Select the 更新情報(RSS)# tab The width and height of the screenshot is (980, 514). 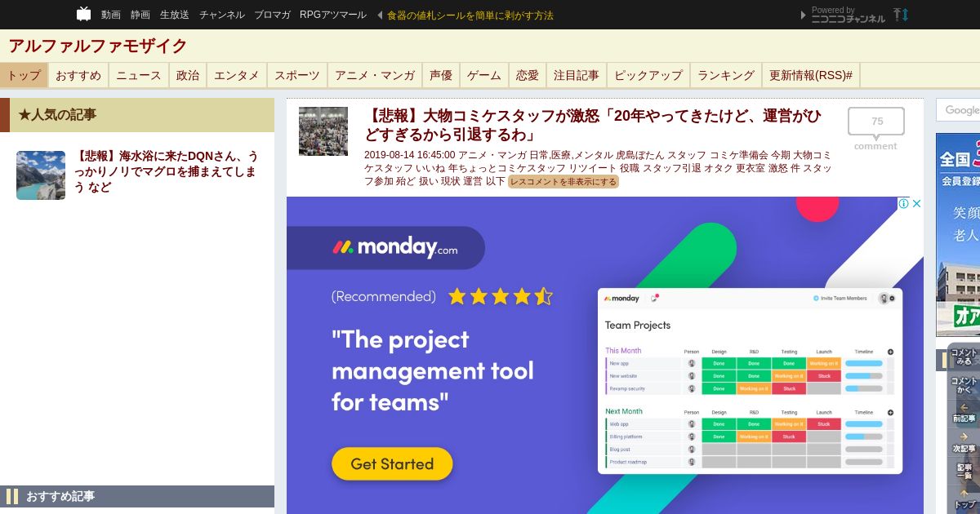click(811, 75)
